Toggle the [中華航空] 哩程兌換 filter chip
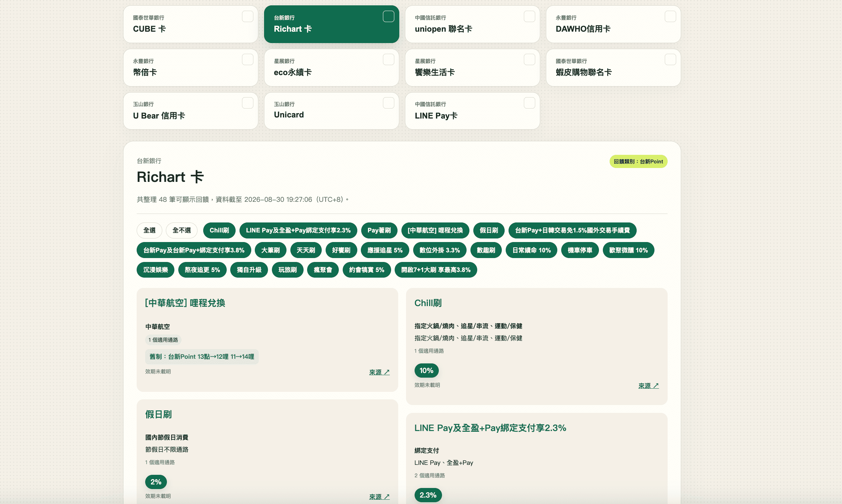 click(x=435, y=230)
